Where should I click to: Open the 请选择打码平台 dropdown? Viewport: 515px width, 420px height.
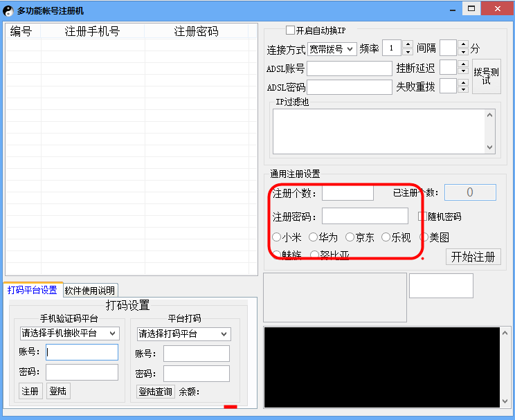(x=184, y=334)
